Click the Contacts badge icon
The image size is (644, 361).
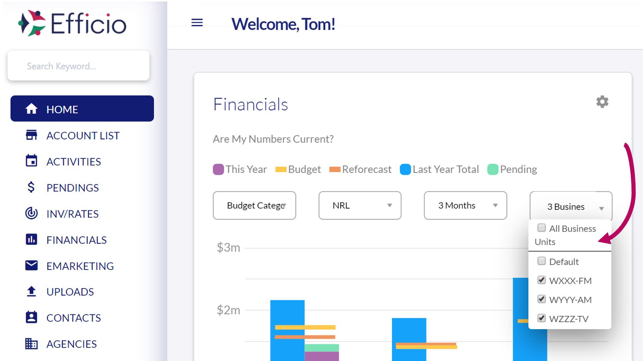pos(31,317)
